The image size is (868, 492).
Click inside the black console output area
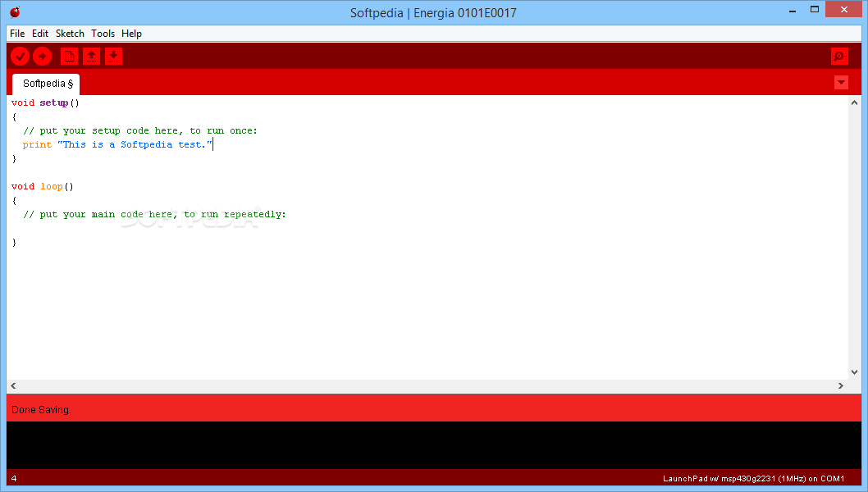click(434, 445)
